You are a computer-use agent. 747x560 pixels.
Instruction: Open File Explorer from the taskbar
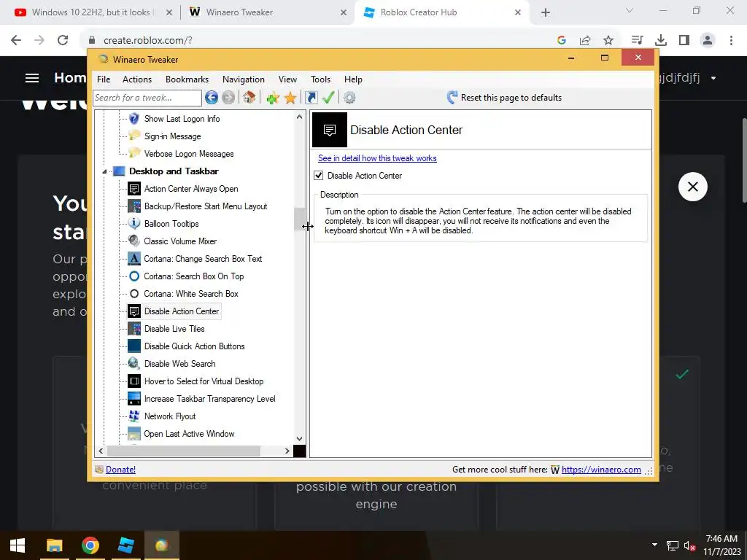pos(54,545)
